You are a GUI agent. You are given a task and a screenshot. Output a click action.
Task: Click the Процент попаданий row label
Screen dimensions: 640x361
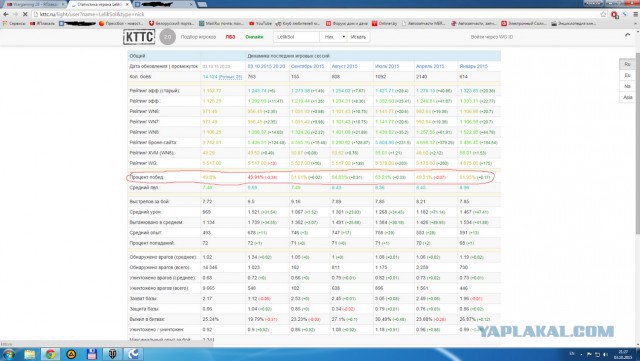(x=152, y=243)
